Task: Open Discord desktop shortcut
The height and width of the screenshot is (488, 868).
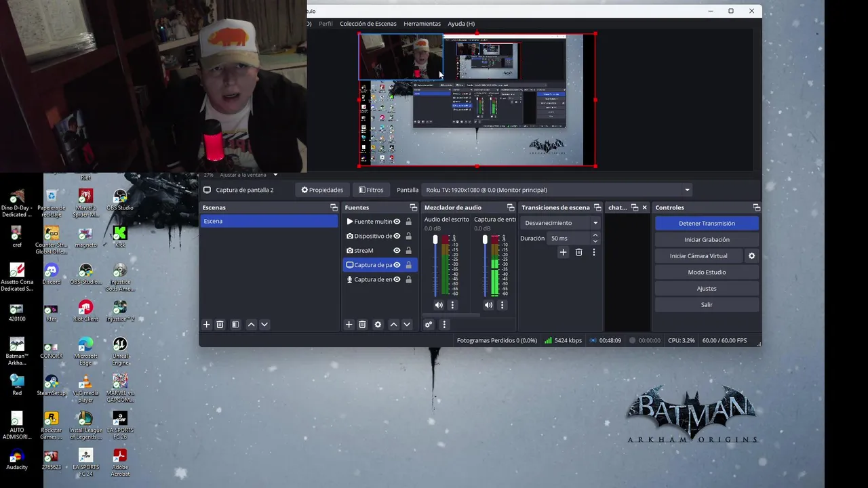Action: 52,274
